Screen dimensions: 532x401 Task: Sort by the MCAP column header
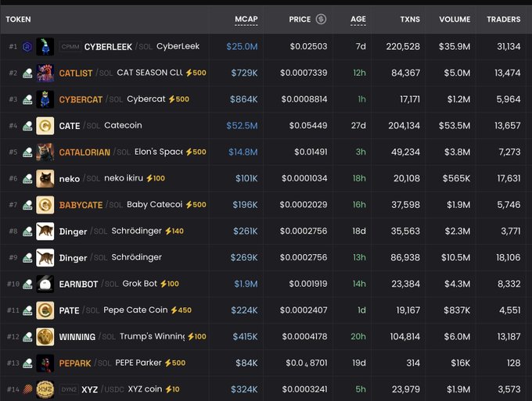[x=246, y=20]
